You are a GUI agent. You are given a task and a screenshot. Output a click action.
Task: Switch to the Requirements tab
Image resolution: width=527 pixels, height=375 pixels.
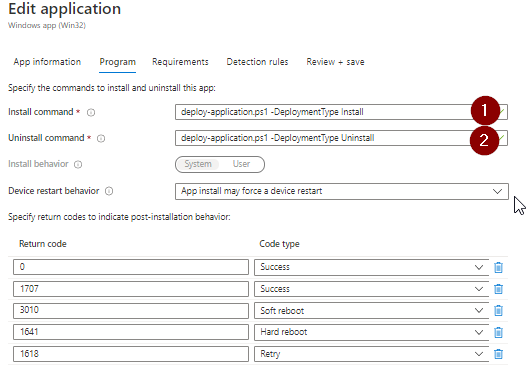coord(180,62)
